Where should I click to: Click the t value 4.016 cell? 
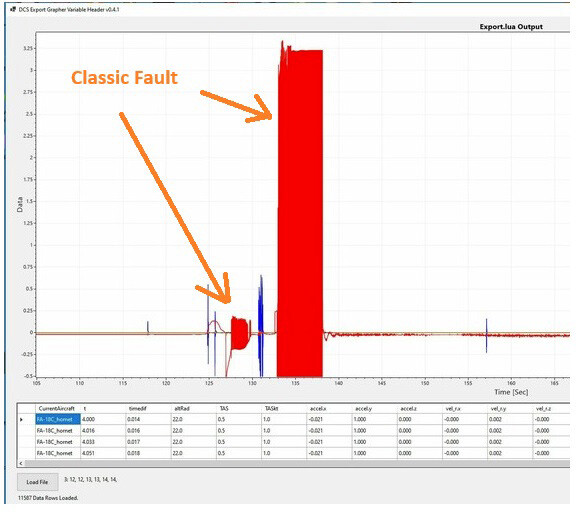tap(103, 430)
